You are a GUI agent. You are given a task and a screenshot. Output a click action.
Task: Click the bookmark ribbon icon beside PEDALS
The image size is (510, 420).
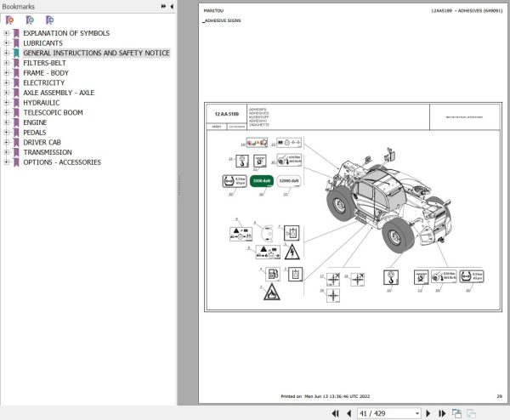(16, 133)
